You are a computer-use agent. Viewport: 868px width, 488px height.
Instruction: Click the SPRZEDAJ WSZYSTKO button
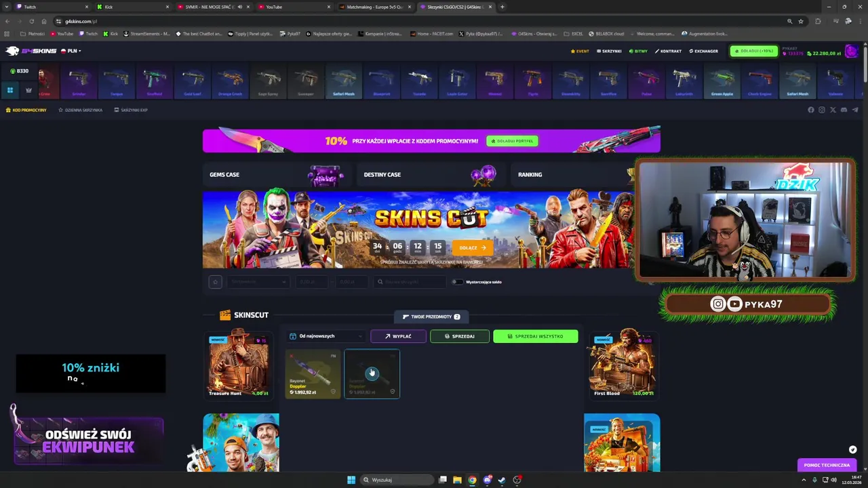(x=536, y=336)
